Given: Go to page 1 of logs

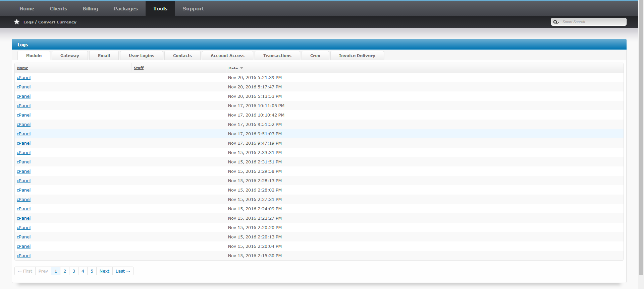Looking at the screenshot, I should (x=56, y=271).
